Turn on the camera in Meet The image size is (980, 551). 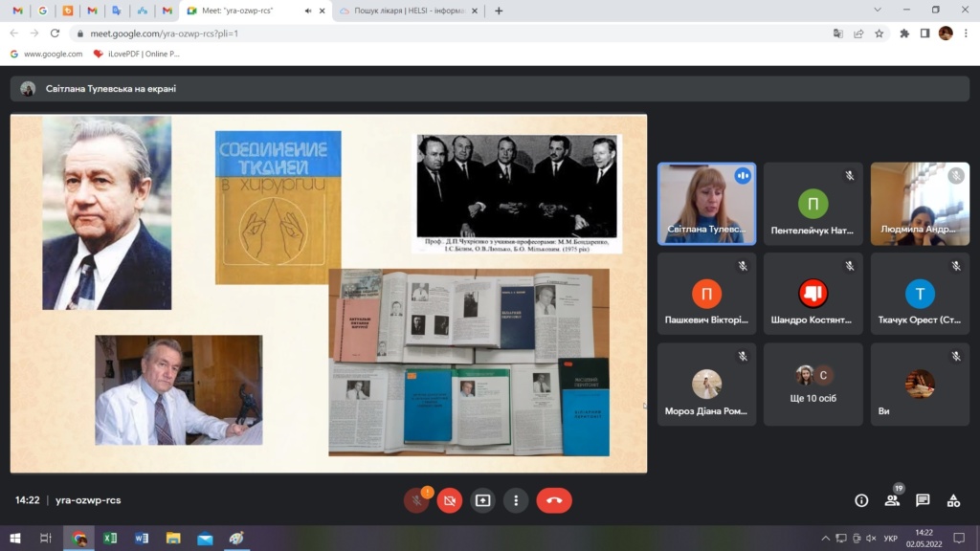click(450, 500)
